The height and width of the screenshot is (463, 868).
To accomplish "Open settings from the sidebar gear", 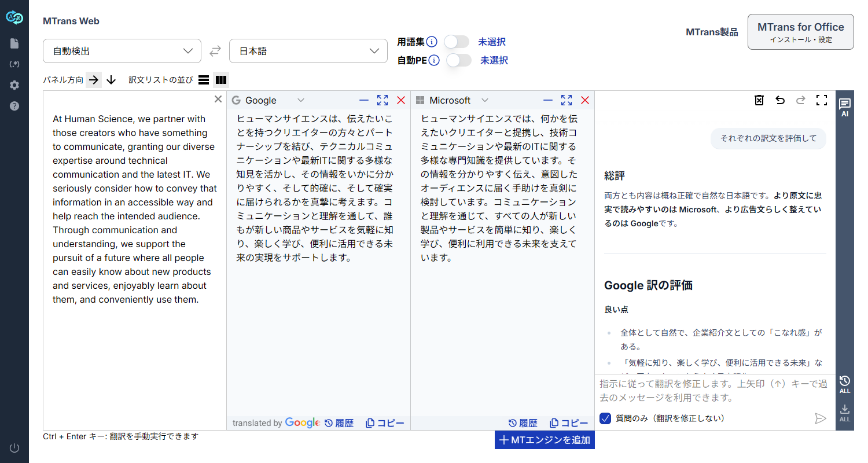I will pyautogui.click(x=14, y=85).
